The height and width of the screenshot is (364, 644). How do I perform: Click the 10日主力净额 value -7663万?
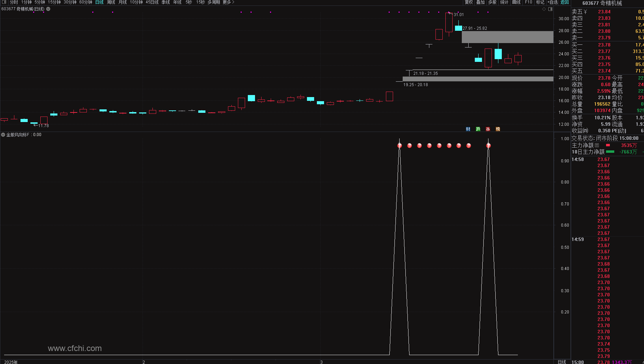click(x=628, y=152)
